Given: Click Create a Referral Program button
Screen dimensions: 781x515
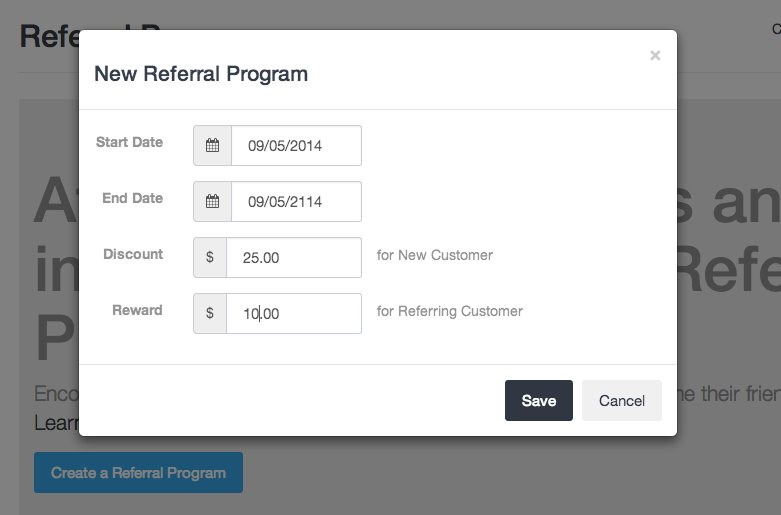Looking at the screenshot, I should pyautogui.click(x=138, y=473).
